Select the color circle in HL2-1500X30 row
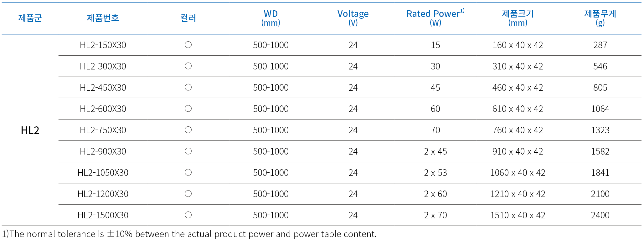 pyautogui.click(x=188, y=215)
